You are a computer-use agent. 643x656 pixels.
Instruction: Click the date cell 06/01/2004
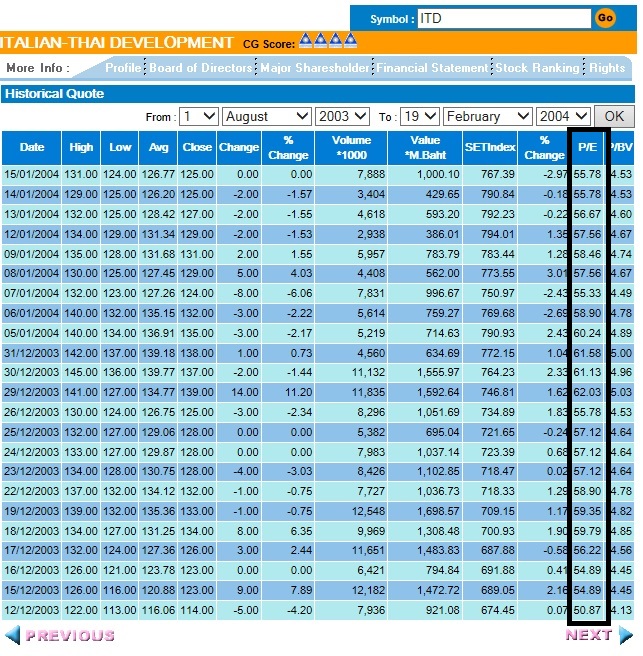pyautogui.click(x=31, y=313)
